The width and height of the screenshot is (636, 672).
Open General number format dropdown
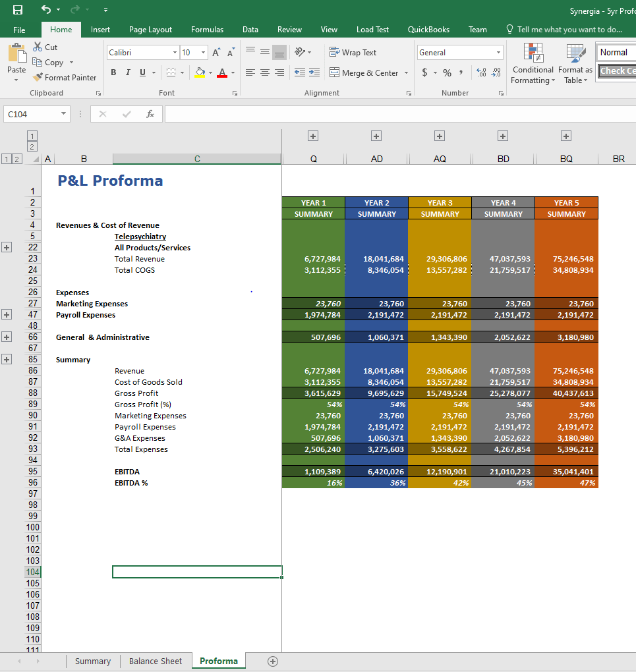pos(498,52)
